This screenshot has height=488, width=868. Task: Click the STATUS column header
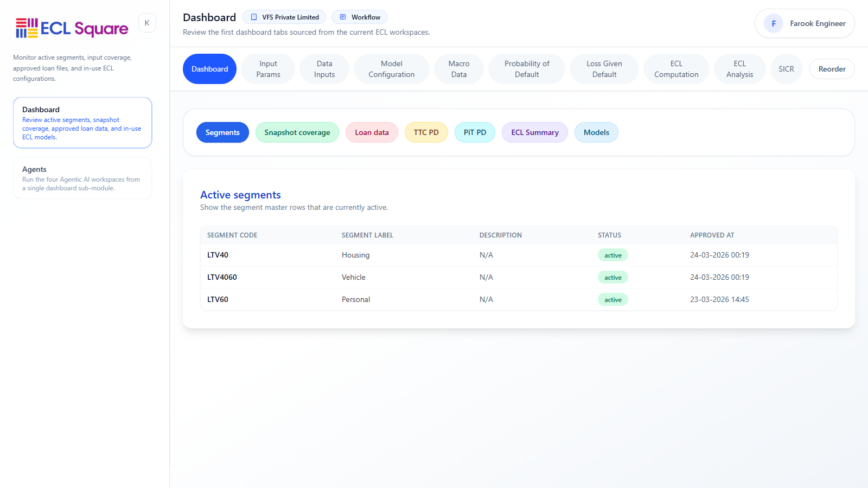click(x=609, y=235)
